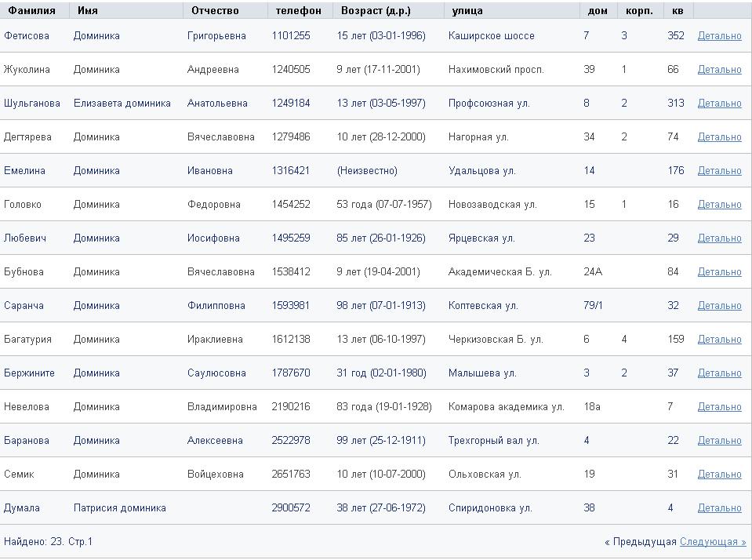
Task: Click Детально link for Шульганова
Action: tap(719, 104)
